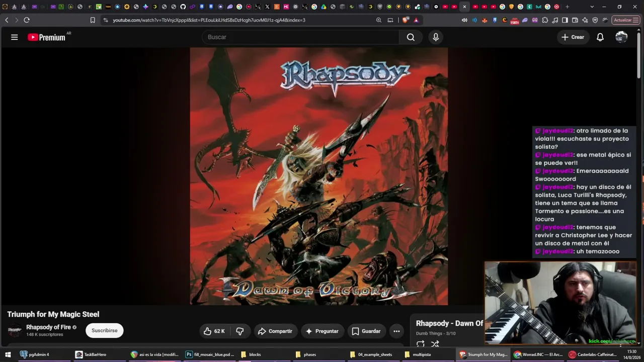Open the Actualizar browser menu
The width and height of the screenshot is (644, 362).
coord(625,20)
